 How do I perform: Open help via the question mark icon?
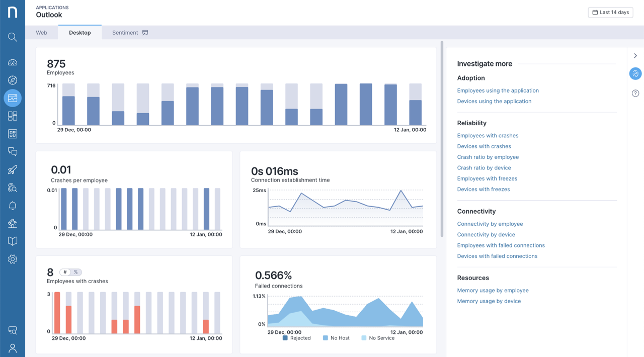(x=635, y=93)
